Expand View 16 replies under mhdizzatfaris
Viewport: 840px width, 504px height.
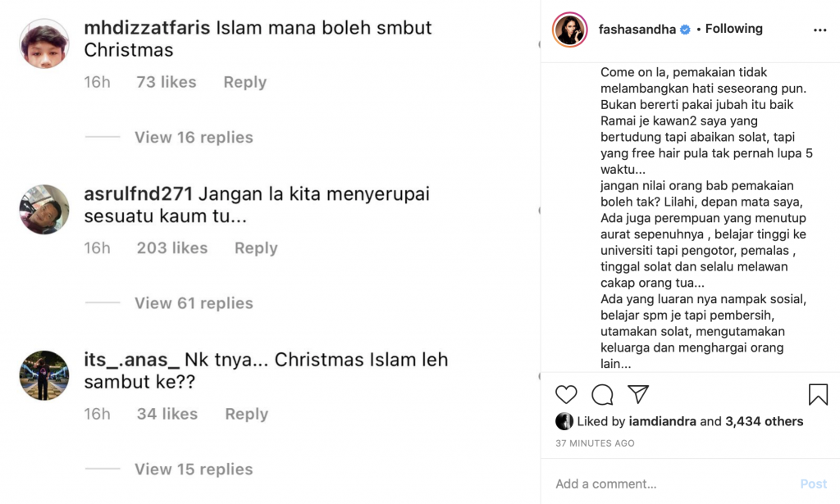(x=194, y=138)
